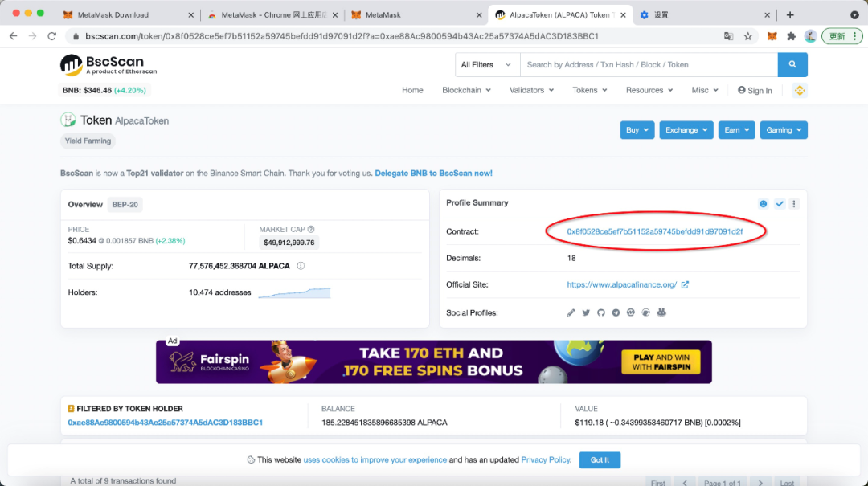Click the BEP-20 label badge
This screenshot has height=486, width=868.
pos(125,204)
